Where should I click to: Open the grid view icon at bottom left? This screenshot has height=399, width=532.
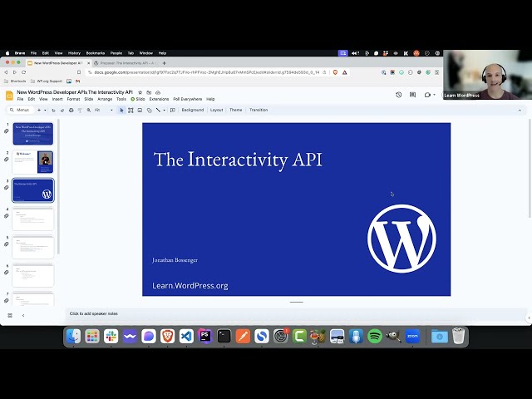click(10, 316)
